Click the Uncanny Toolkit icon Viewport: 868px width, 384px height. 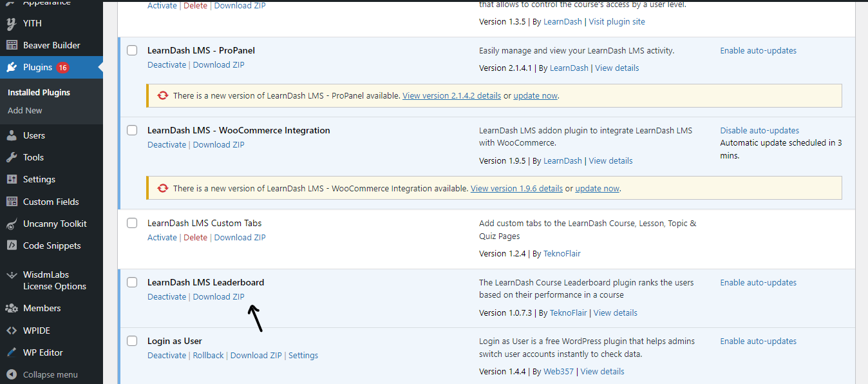[12, 224]
